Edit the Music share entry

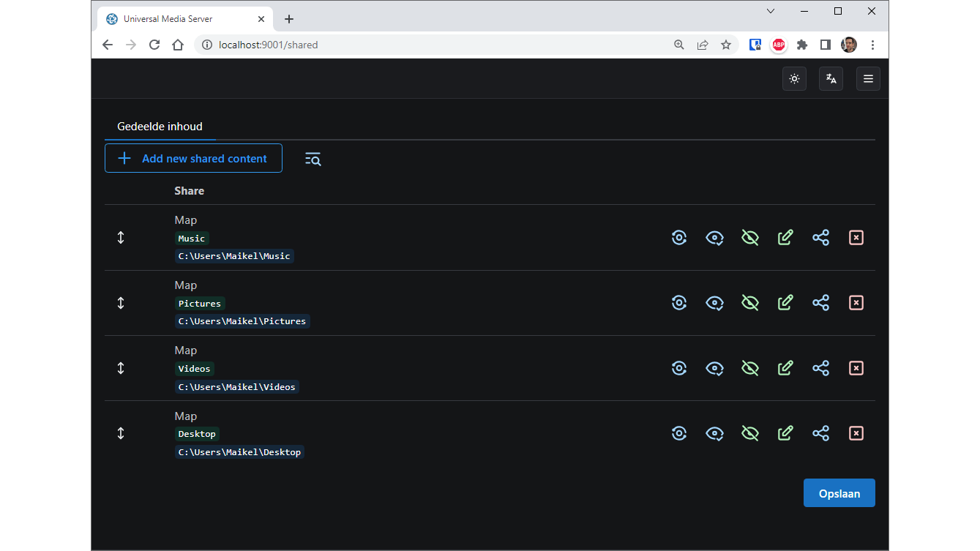[785, 238]
